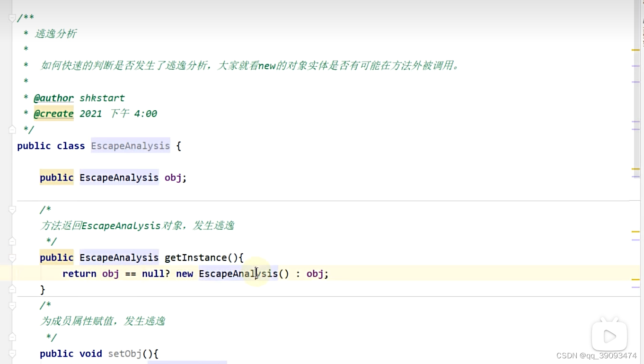Click method name "setObj"
This screenshot has width=644, height=364.
(124, 354)
